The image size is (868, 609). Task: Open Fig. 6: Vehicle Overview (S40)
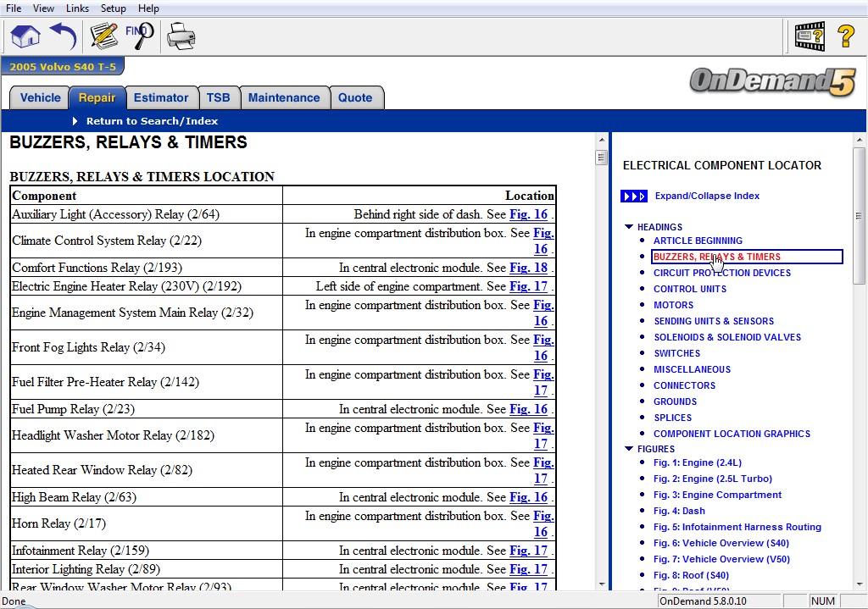pyautogui.click(x=721, y=543)
